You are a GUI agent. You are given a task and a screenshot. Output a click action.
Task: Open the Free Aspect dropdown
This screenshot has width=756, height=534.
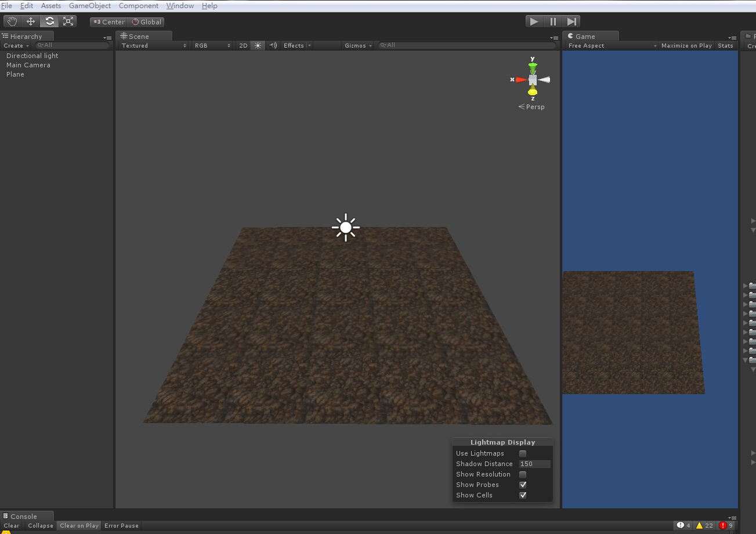(612, 45)
